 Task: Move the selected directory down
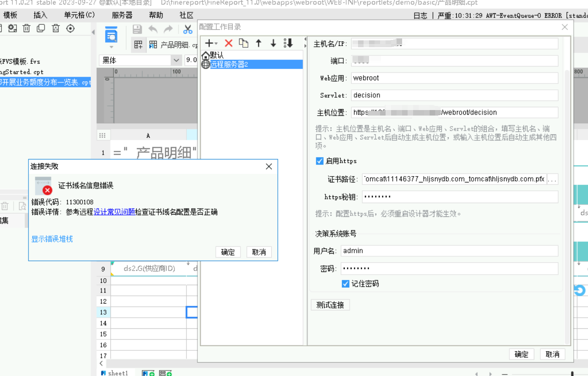tap(273, 43)
